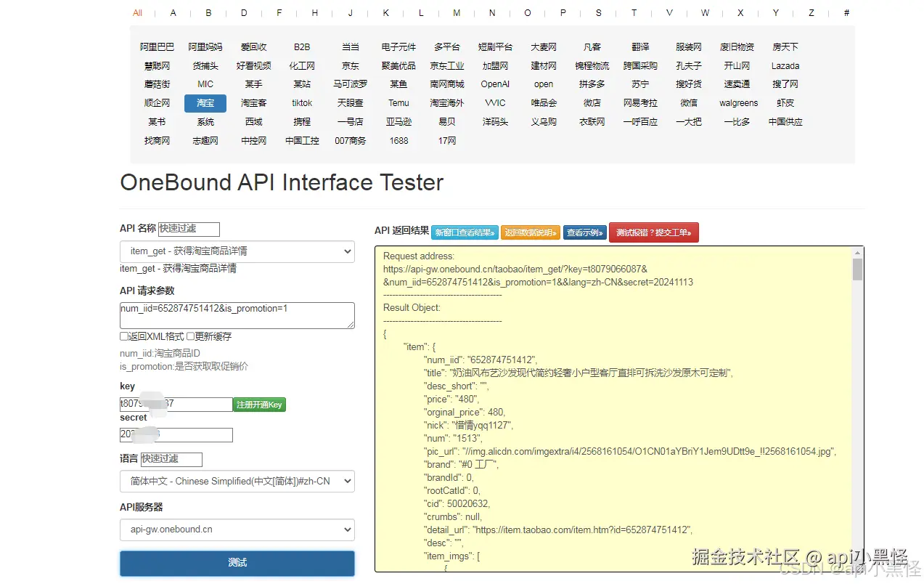Open the 简体中文 language dropdown
Viewport: 924px width, 584px height.
(237, 481)
